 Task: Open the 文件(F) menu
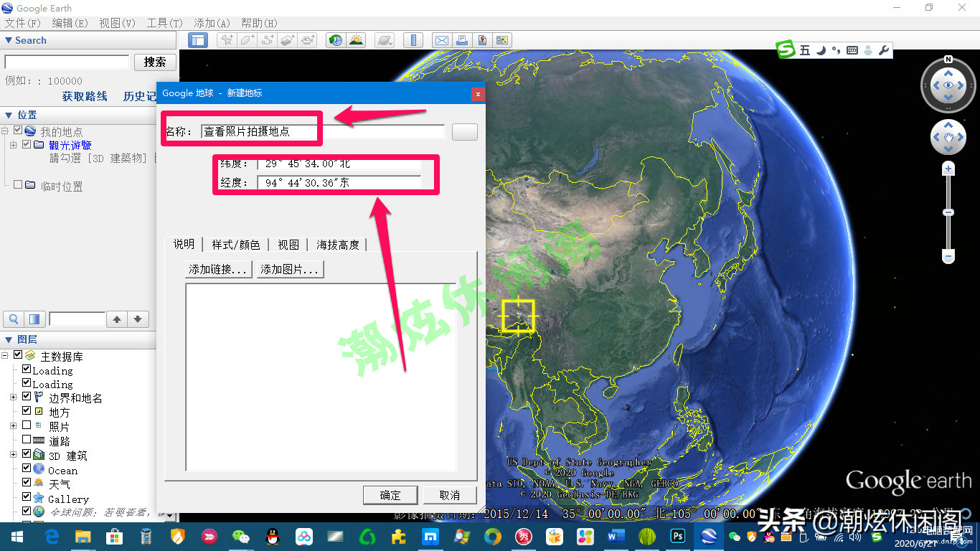[x=22, y=23]
